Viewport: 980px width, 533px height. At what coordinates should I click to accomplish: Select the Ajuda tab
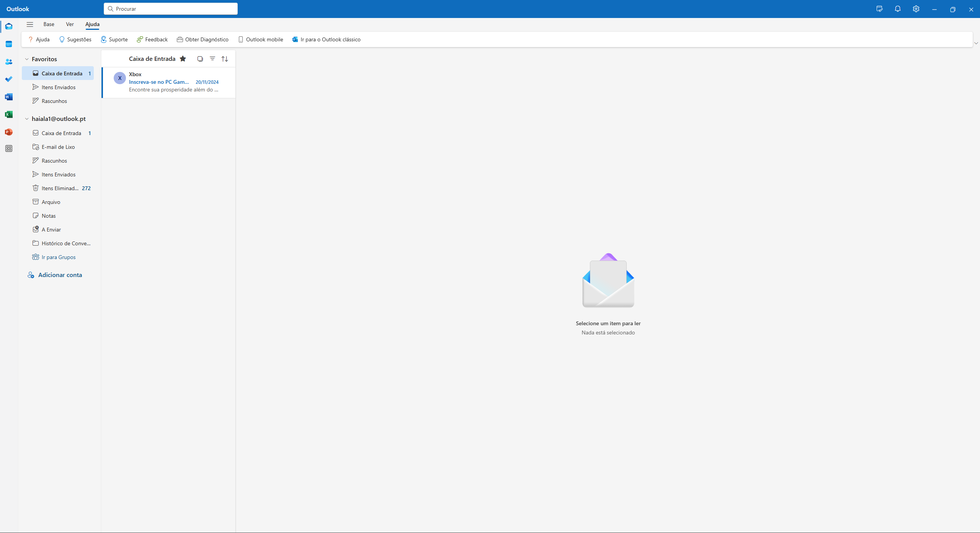tap(92, 24)
